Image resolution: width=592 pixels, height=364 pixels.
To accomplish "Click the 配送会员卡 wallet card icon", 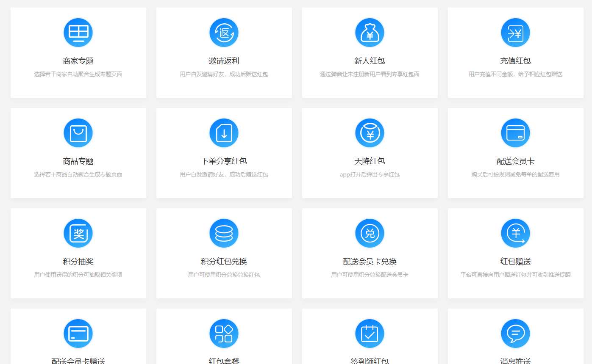I will pos(515,133).
